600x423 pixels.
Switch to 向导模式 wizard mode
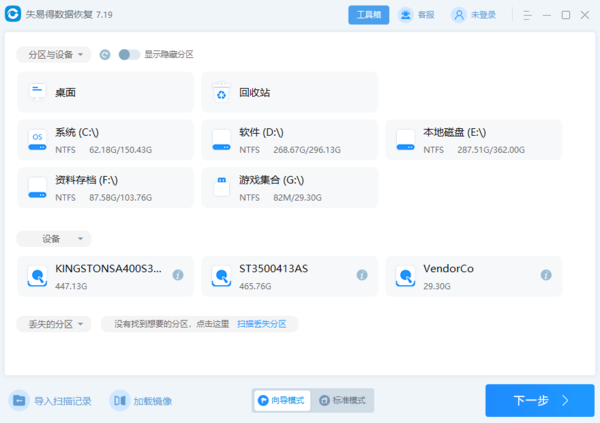click(282, 400)
